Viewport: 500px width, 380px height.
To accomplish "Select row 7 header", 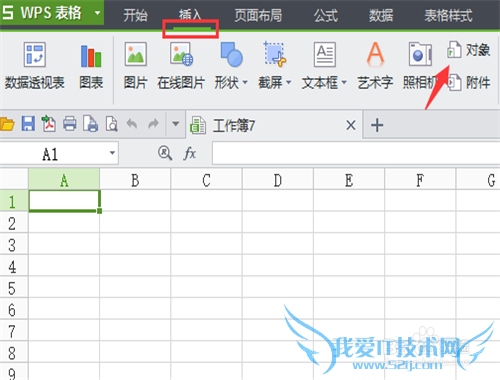I will coord(14,331).
